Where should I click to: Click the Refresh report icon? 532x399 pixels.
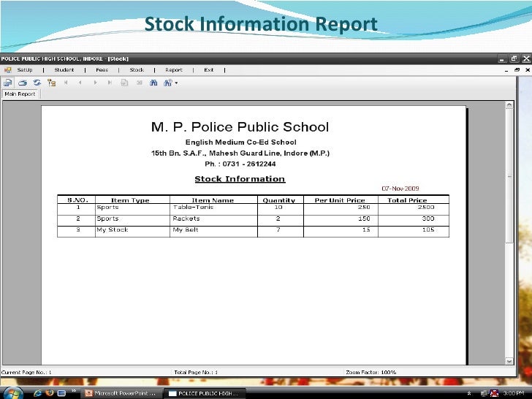click(37, 83)
